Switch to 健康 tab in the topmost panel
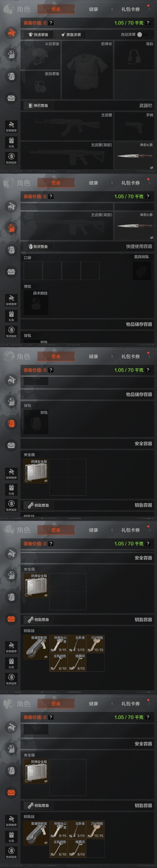Screen dimensions: 157x868 coord(93,9)
